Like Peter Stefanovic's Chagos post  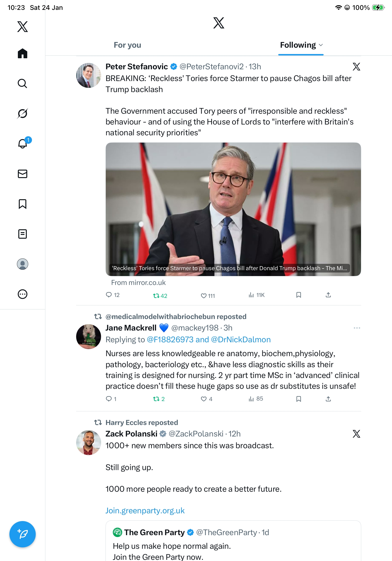(204, 296)
